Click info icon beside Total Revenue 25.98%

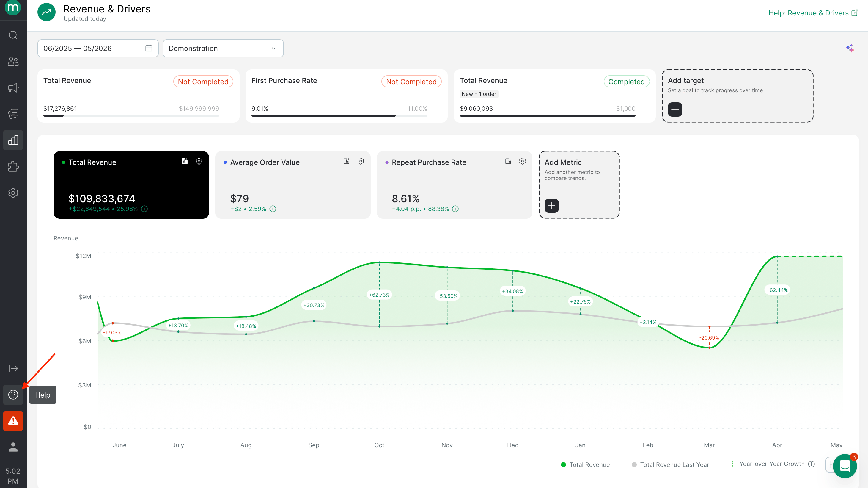(x=144, y=209)
